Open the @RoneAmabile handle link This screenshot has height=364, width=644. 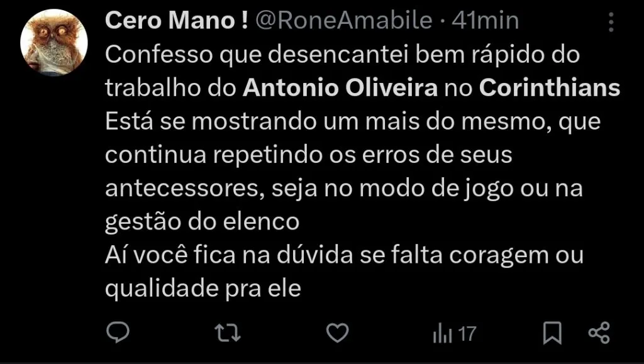tap(343, 19)
